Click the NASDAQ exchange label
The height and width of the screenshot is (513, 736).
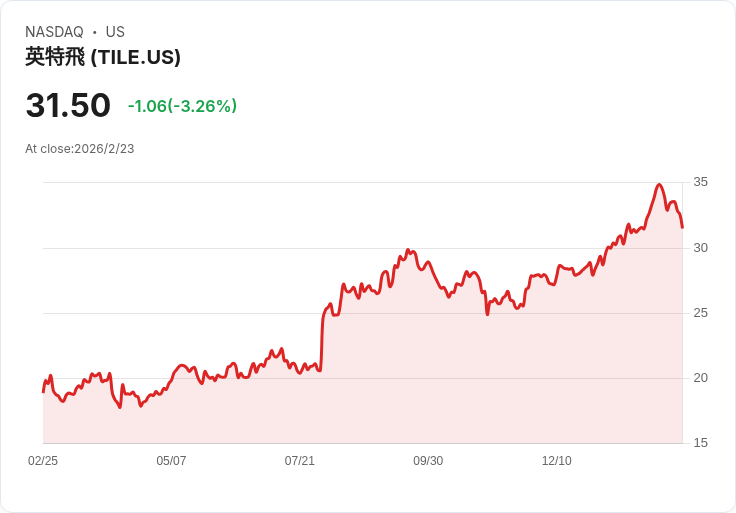[x=54, y=32]
